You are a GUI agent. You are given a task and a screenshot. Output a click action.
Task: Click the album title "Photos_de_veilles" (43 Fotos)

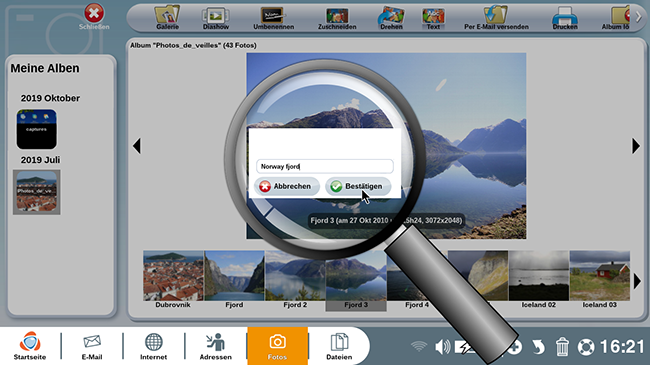coord(193,45)
